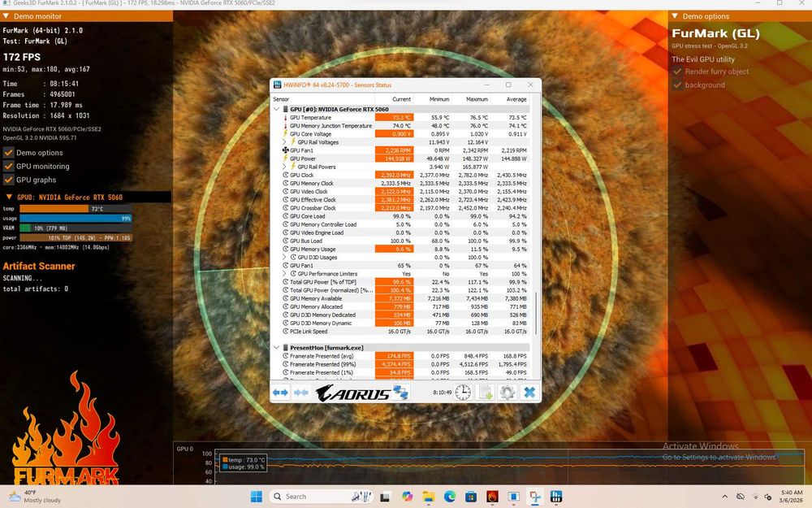This screenshot has width=812, height=508.
Task: Open Task View from the taskbar
Action: point(385,497)
